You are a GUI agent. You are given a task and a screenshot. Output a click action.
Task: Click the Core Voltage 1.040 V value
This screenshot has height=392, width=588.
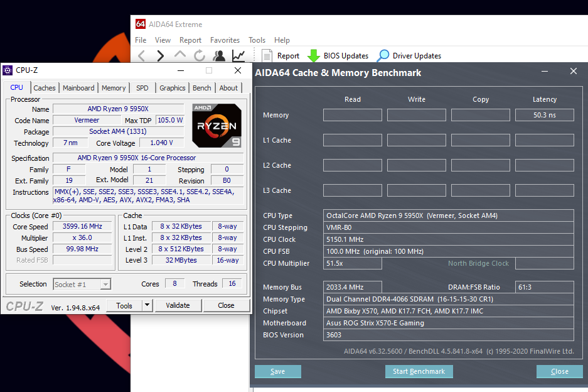161,143
